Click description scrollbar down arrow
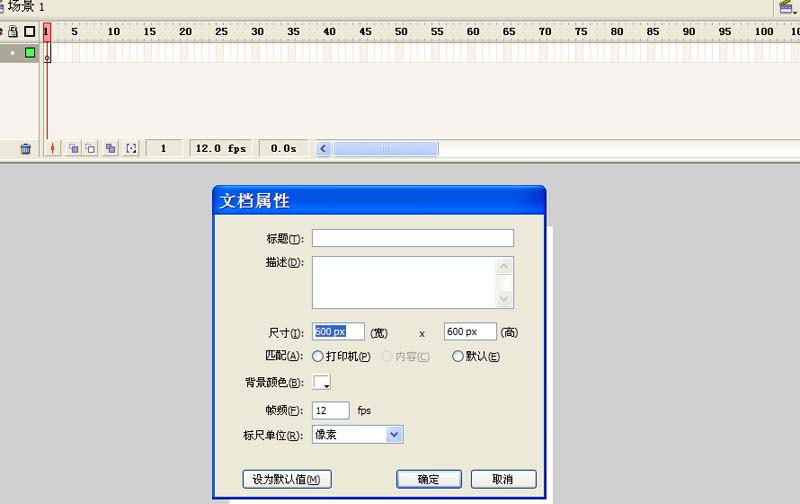This screenshot has height=504, width=800. coord(504,299)
